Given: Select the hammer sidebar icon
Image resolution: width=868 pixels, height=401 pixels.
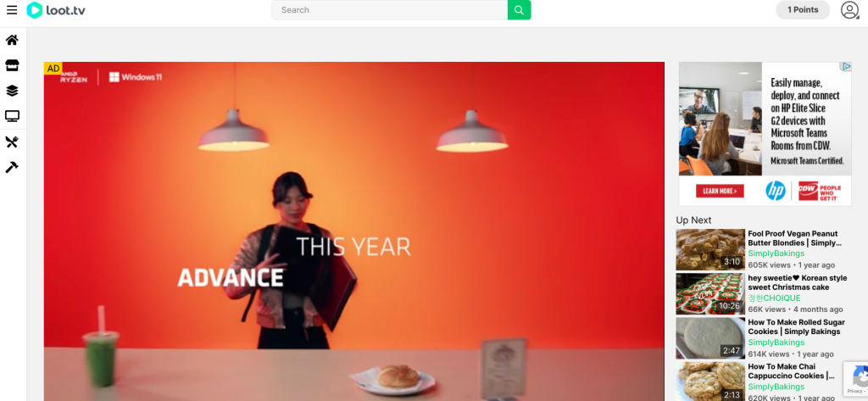Looking at the screenshot, I should [x=12, y=167].
